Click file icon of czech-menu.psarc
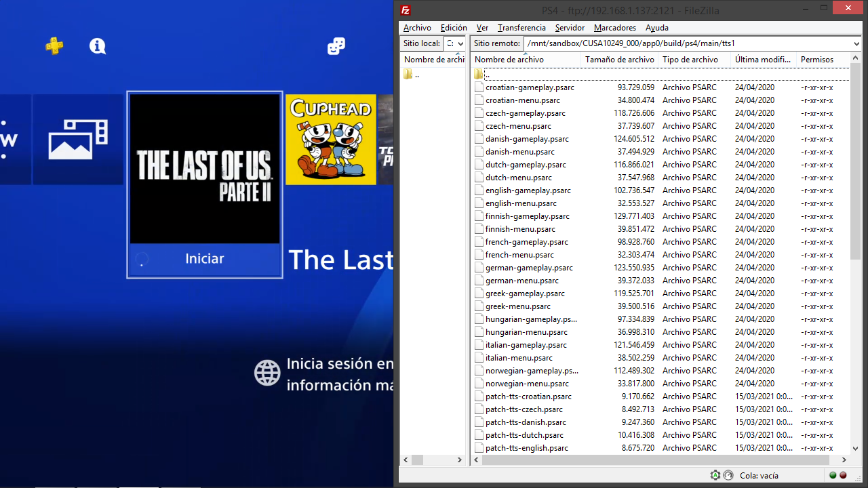Viewport: 868px width, 488px height. pos(479,126)
